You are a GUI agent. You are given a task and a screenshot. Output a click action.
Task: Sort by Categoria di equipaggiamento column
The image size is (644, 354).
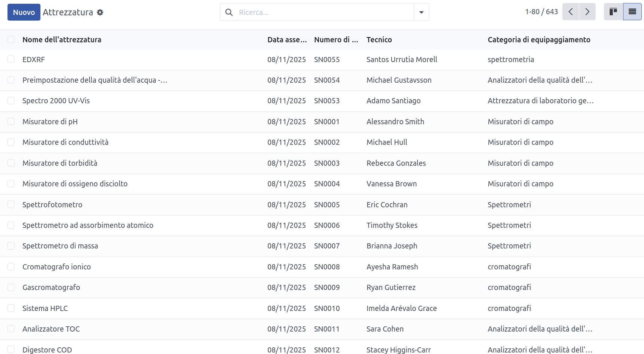(539, 40)
